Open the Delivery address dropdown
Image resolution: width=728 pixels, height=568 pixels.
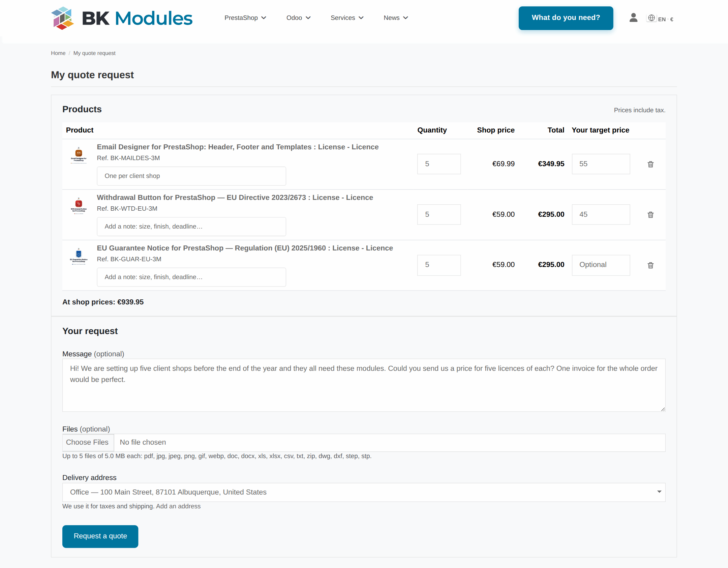[x=364, y=492]
